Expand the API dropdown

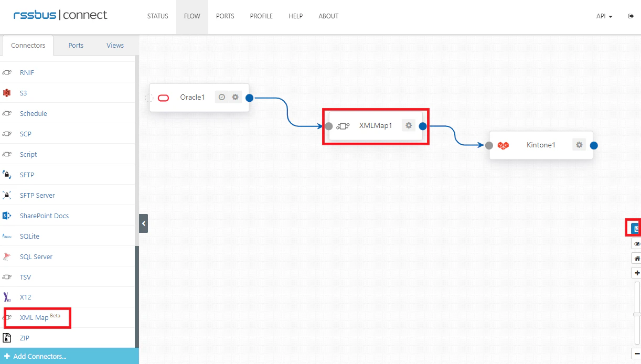click(x=604, y=16)
